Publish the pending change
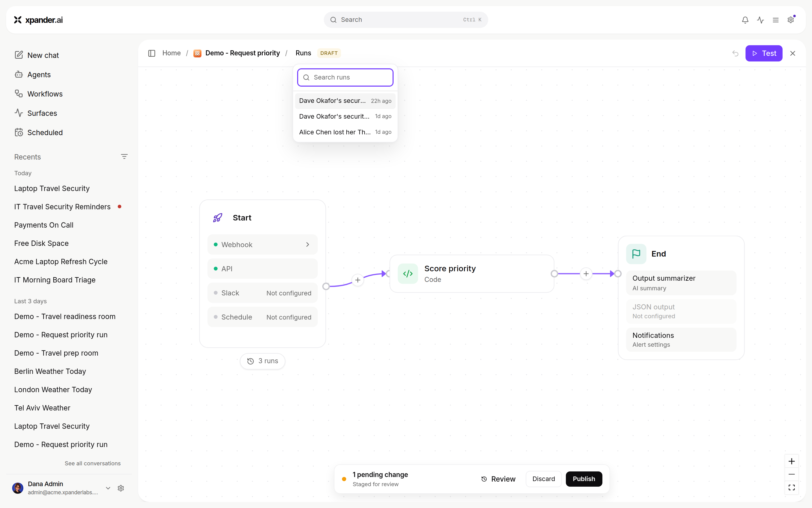Image resolution: width=812 pixels, height=508 pixels. click(x=584, y=479)
